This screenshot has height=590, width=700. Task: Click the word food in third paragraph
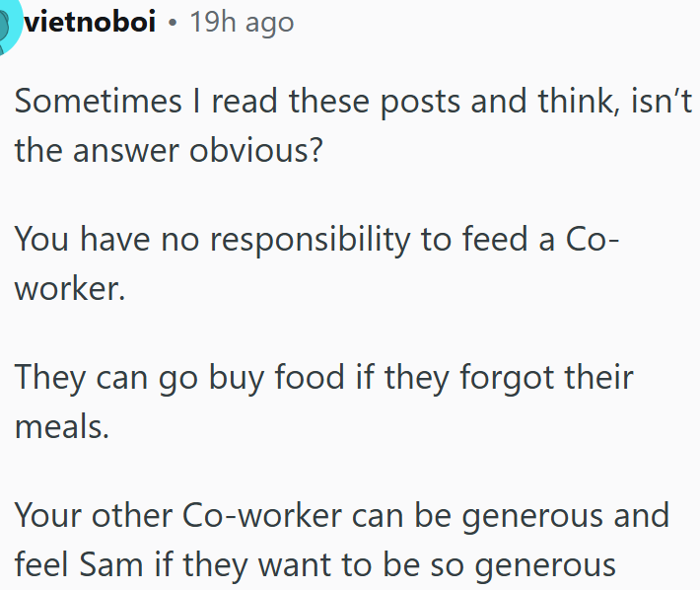coord(310,378)
